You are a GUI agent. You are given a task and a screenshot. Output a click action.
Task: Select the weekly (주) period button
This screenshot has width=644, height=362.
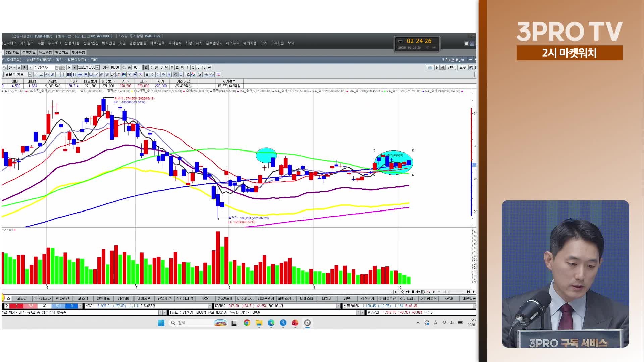(x=151, y=67)
